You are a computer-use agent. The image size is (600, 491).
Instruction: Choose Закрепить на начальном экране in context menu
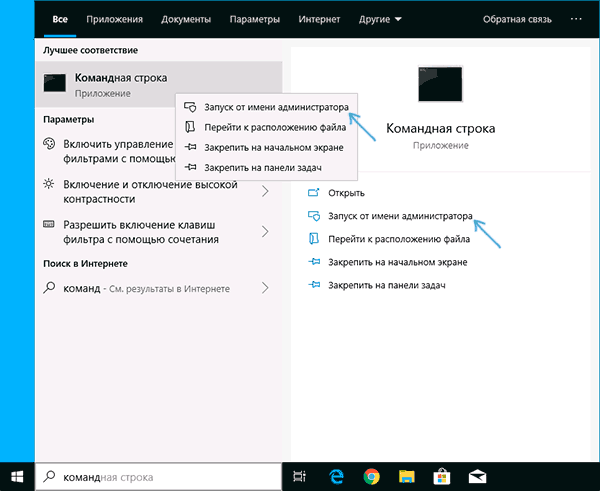pos(266,147)
